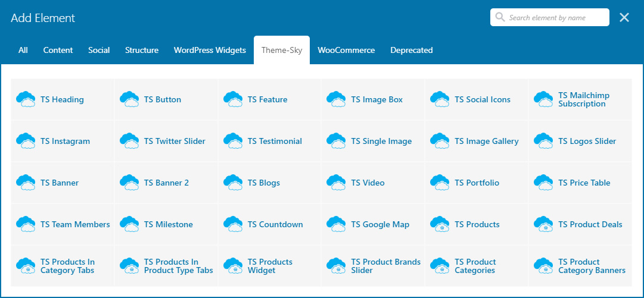Click the cloud icon next to TS Feature
The height and width of the screenshot is (298, 644).
click(x=233, y=99)
